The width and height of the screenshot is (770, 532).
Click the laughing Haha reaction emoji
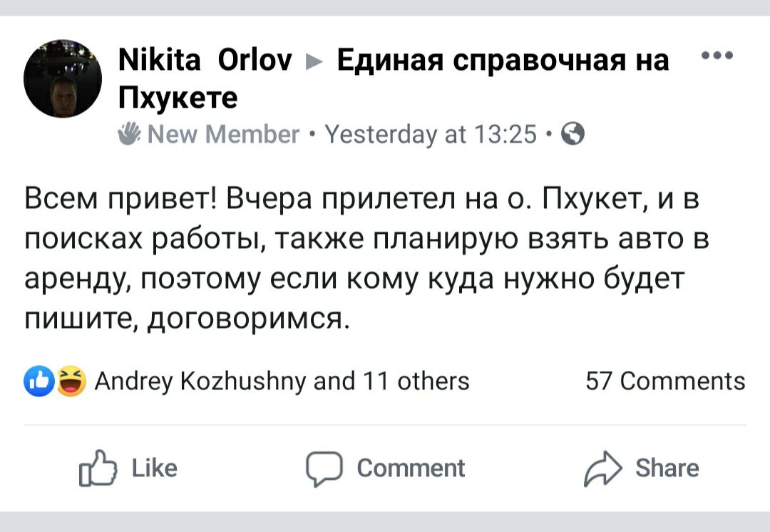point(70,382)
